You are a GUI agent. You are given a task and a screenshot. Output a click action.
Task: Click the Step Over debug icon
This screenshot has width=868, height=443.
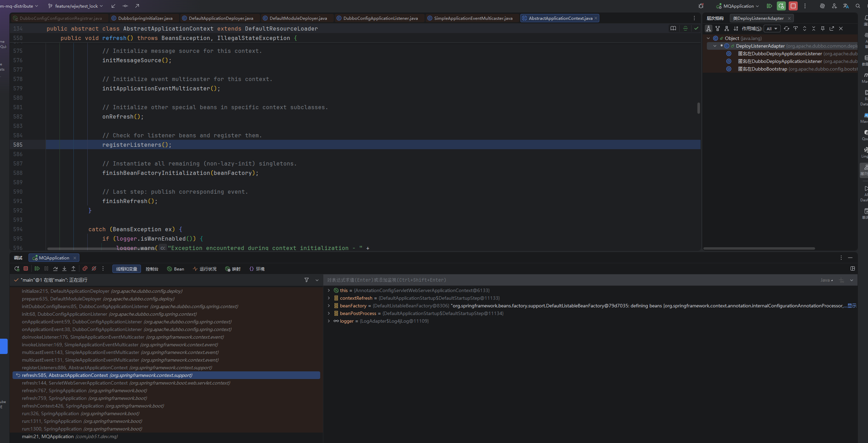coord(55,269)
